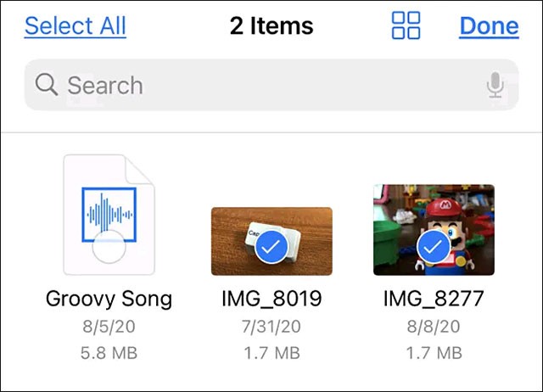
Task: Click the Groovy Song file name
Action: 109,299
